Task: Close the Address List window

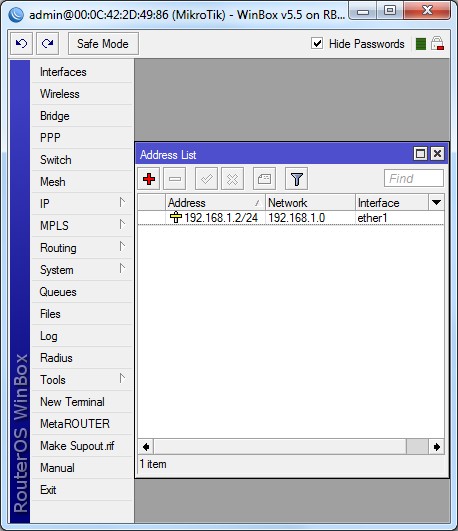Action: pos(437,154)
